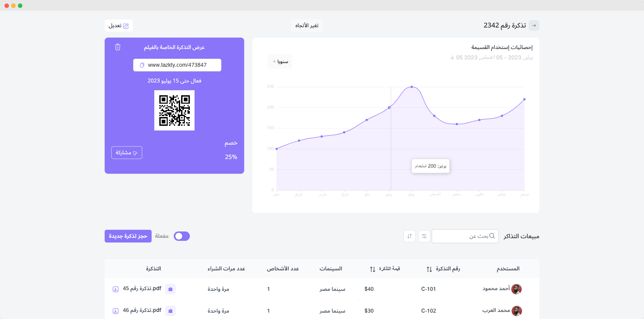Click the حجز تذكرة جديدة button
This screenshot has width=644, height=319.
click(128, 236)
